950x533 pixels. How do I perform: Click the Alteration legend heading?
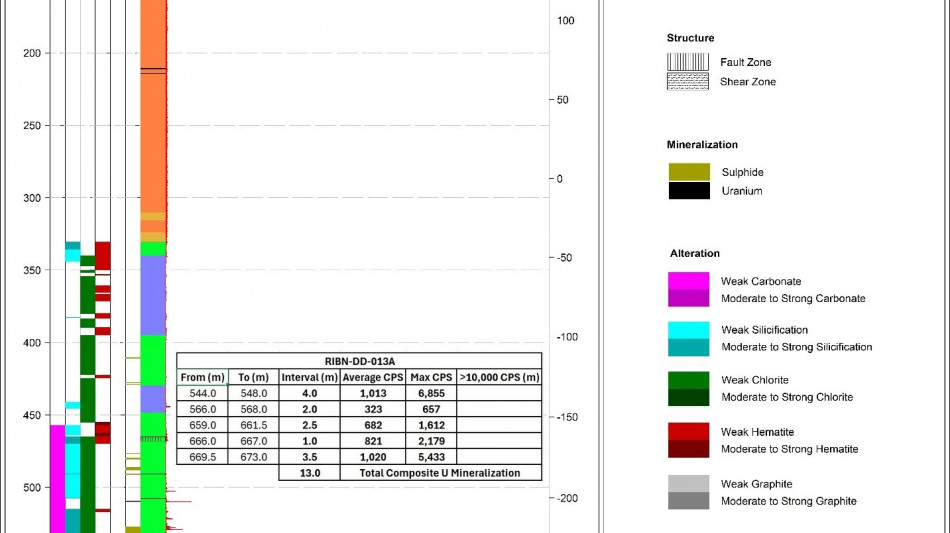tap(695, 253)
